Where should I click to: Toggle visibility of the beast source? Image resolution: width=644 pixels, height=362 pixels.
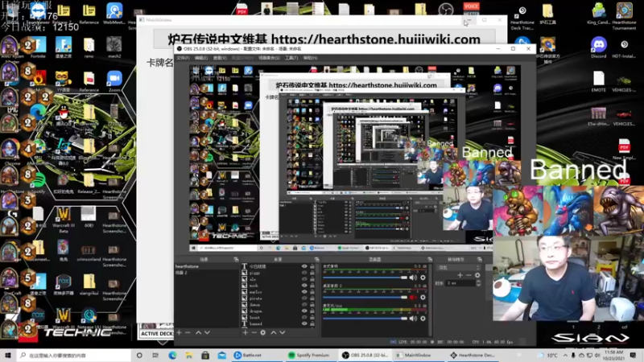tap(304, 317)
